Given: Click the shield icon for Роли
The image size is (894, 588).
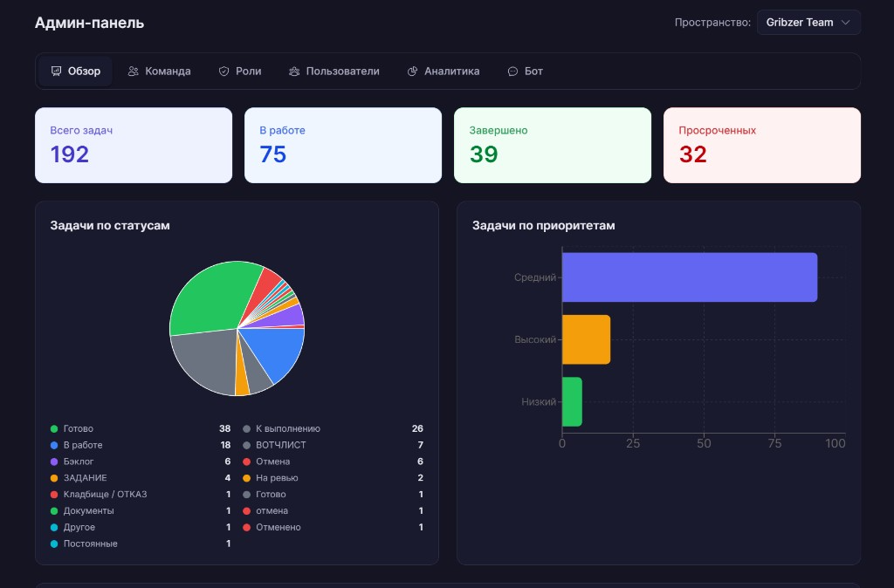Looking at the screenshot, I should pos(223,72).
